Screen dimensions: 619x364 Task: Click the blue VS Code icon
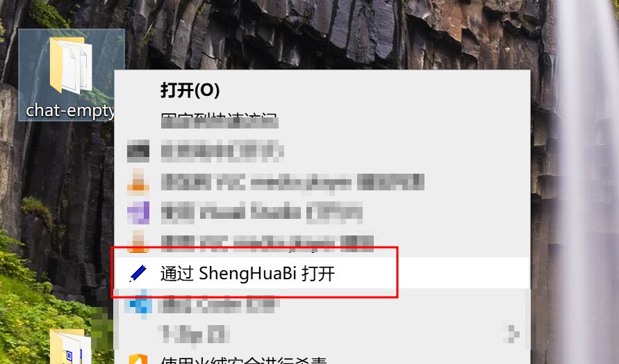click(x=138, y=304)
